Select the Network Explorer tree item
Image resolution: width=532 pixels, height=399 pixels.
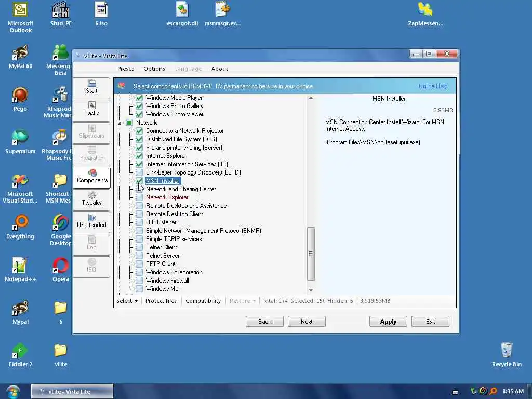(x=167, y=197)
